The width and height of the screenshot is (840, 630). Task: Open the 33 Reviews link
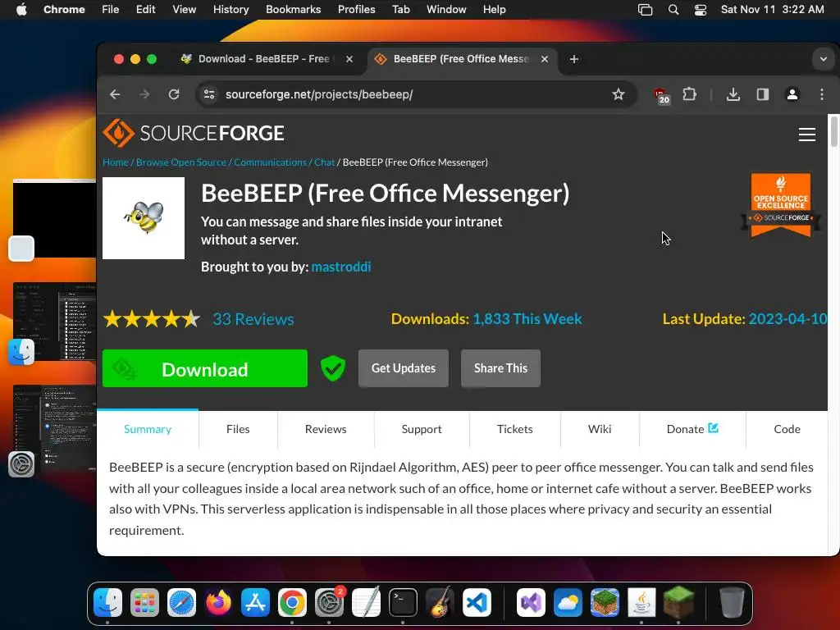coord(253,319)
